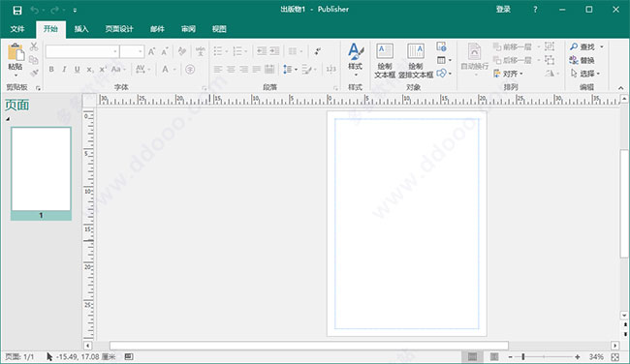The image size is (630, 364).
Task: Click the 选择 Select button
Action: (x=585, y=74)
